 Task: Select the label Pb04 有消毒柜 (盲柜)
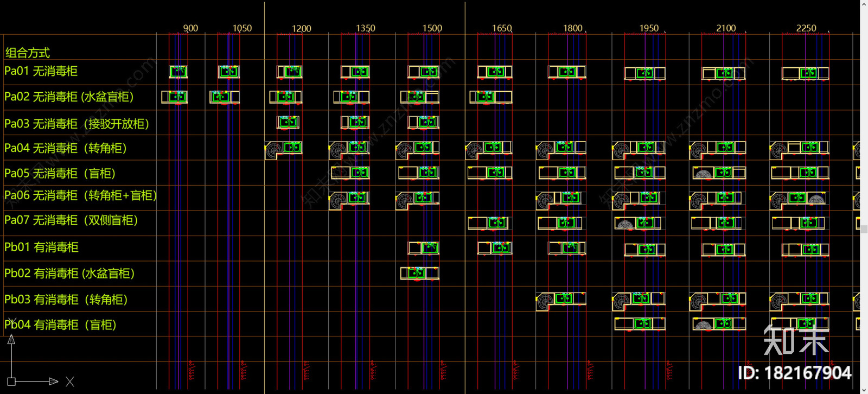[x=60, y=325]
